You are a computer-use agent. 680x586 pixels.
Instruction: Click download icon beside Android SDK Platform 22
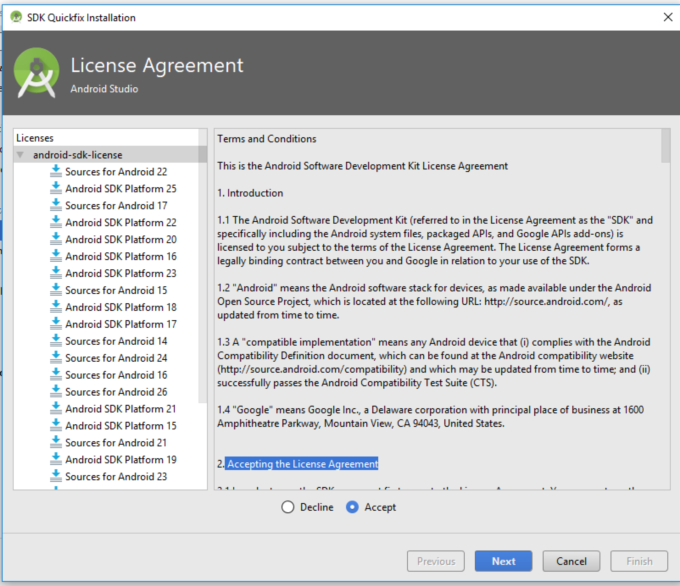point(56,222)
